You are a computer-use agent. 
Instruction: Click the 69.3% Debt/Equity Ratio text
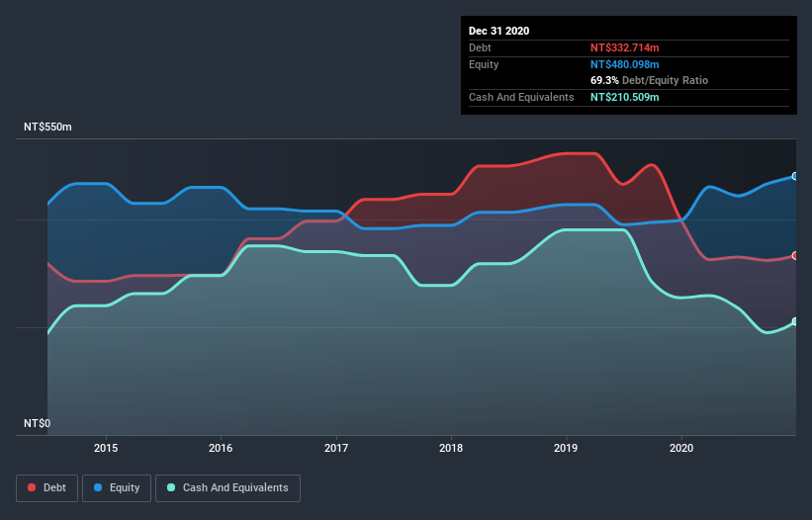click(x=650, y=80)
